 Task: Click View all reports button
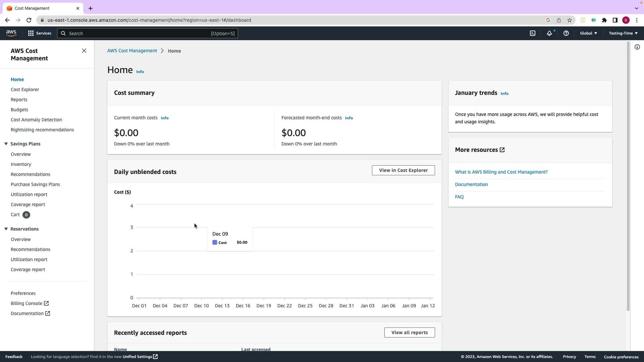tap(409, 333)
